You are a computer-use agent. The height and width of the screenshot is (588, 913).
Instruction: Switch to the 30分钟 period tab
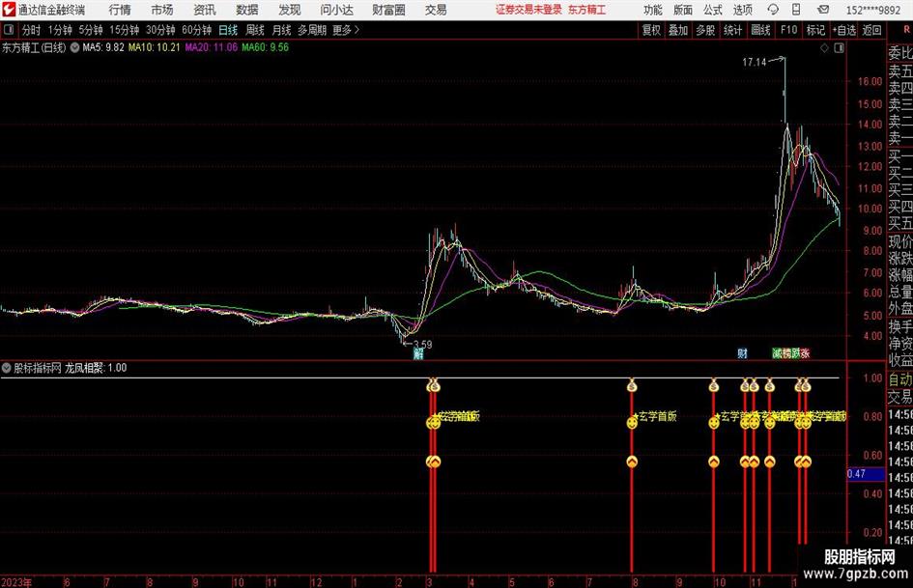pos(160,30)
